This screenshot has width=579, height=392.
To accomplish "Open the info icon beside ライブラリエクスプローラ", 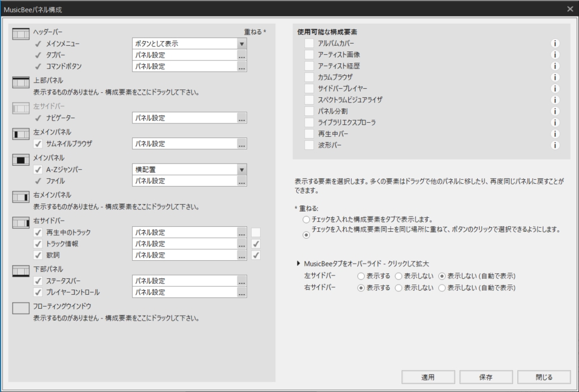I will click(555, 122).
